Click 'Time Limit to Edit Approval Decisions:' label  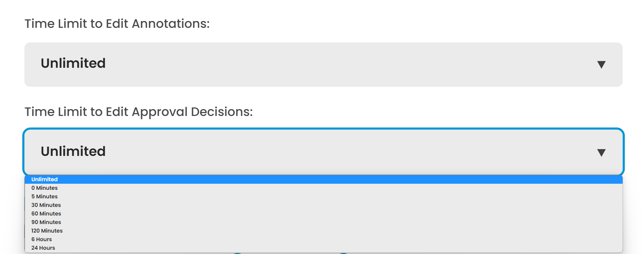pyautogui.click(x=139, y=112)
